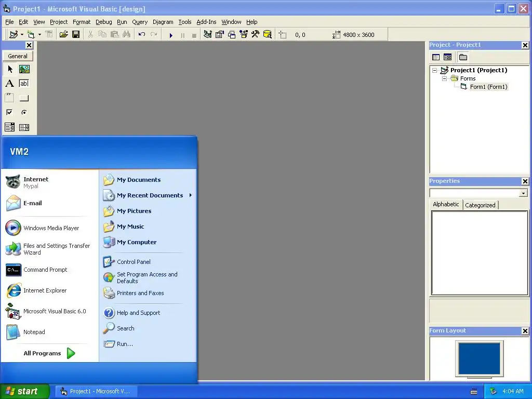Switch to the Categorized properties tab
This screenshot has height=399, width=532.
[480, 205]
